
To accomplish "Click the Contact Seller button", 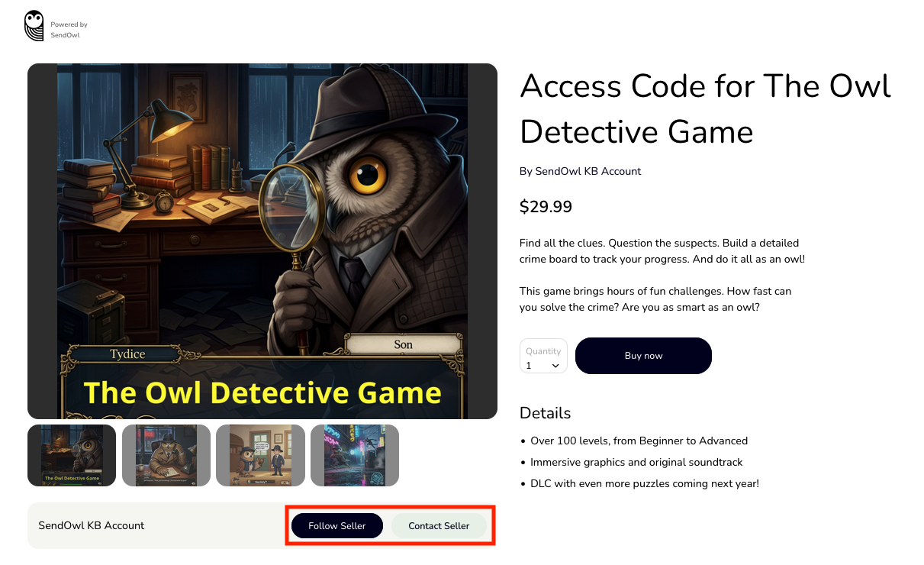I will [439, 525].
